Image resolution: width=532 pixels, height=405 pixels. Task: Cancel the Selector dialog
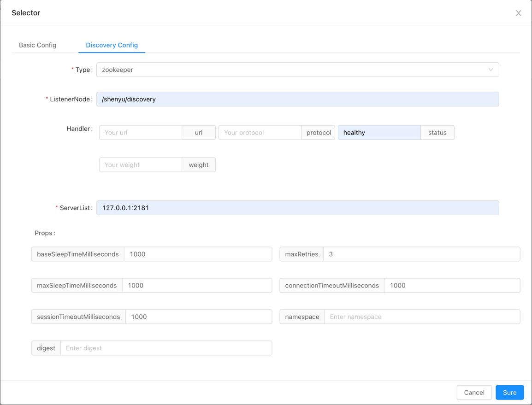(x=474, y=392)
